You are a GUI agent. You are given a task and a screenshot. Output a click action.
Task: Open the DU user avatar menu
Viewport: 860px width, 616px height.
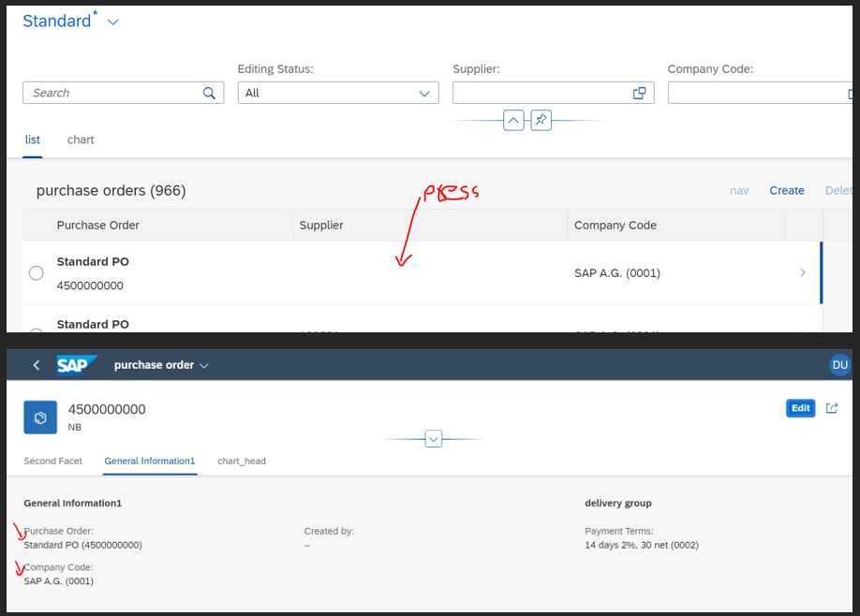(x=839, y=365)
